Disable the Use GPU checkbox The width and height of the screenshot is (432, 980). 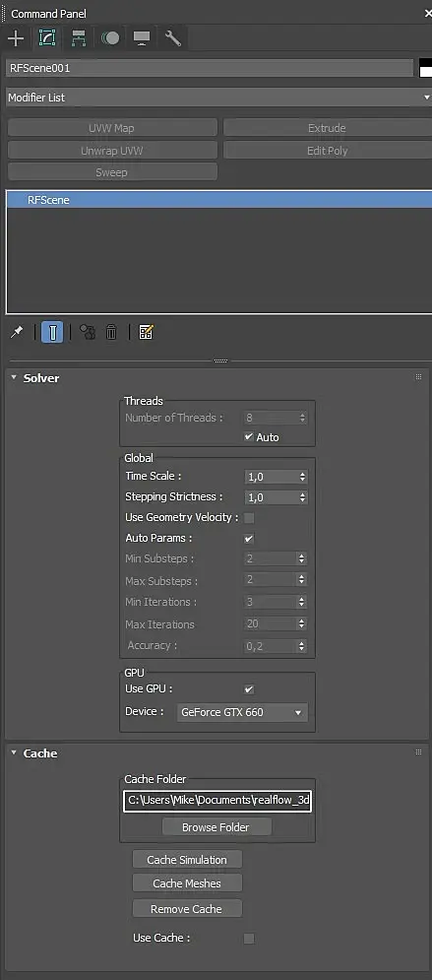pyautogui.click(x=249, y=689)
